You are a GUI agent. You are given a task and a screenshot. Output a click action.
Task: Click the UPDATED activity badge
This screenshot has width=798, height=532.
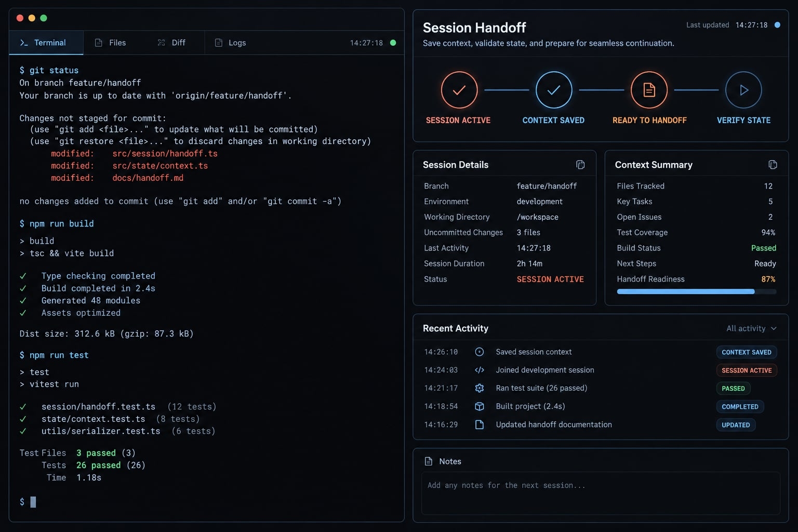coord(736,425)
